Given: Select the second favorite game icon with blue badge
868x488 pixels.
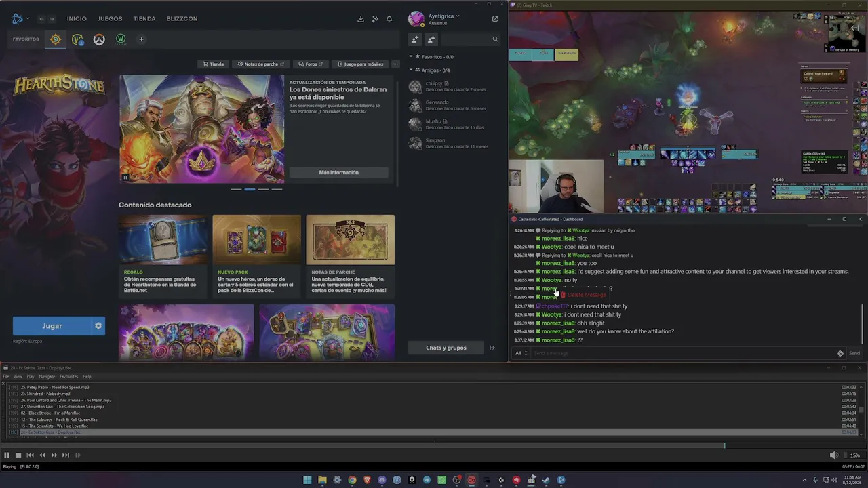Looking at the screenshot, I should point(77,39).
